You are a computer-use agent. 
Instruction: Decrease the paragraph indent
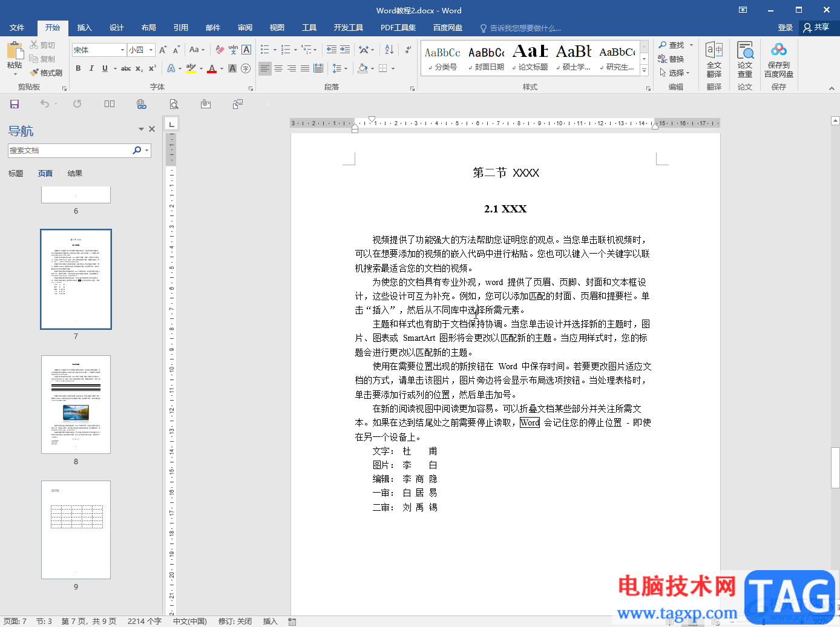tap(332, 50)
